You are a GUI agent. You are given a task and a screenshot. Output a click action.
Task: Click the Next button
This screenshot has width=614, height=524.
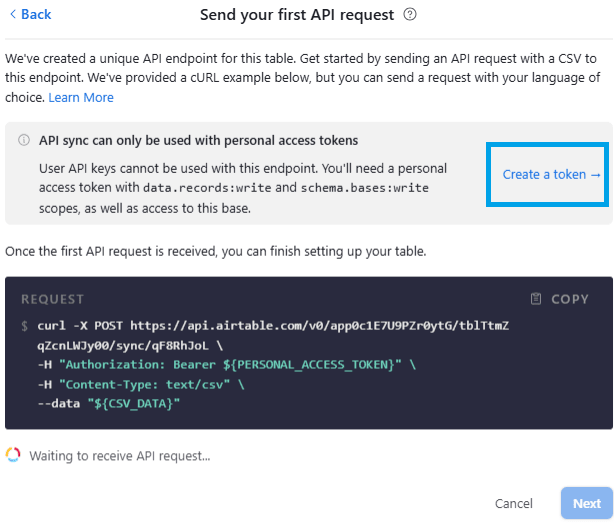(x=586, y=503)
